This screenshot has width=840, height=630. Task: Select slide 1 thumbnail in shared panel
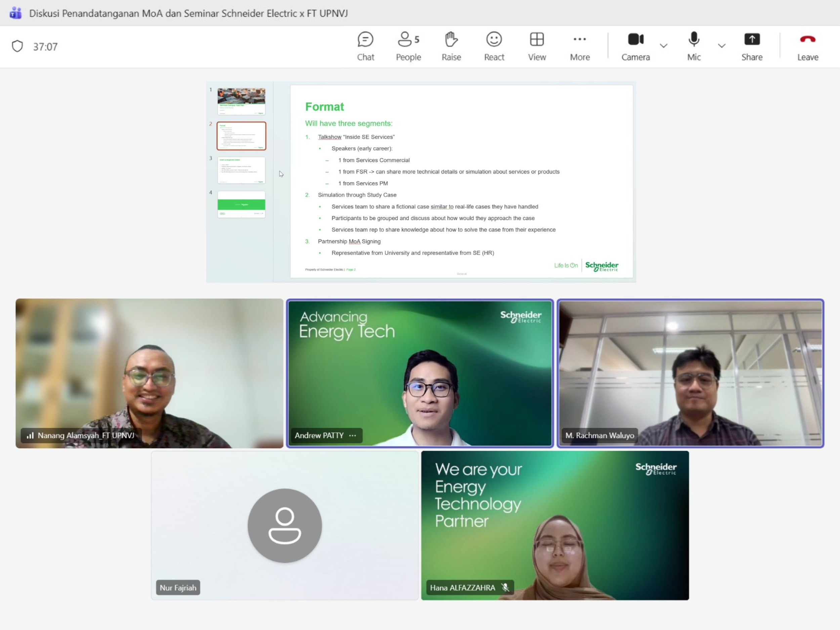click(x=241, y=101)
